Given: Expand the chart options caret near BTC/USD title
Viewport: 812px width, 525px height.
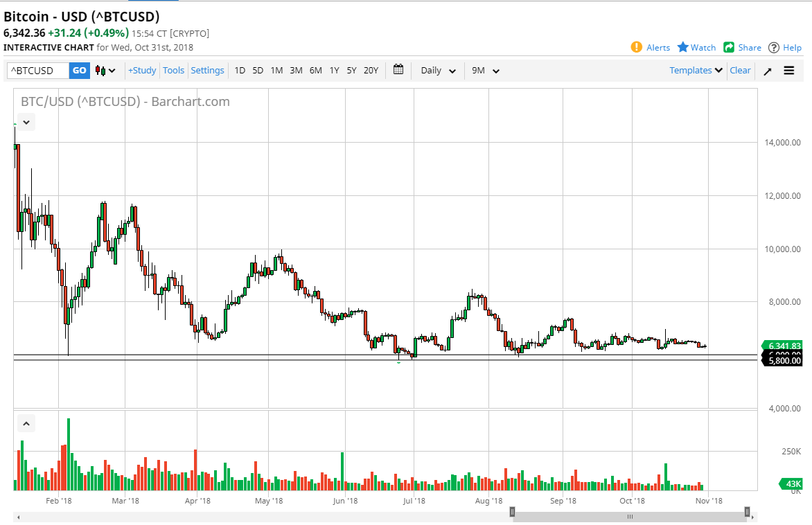Looking at the screenshot, I should coord(26,122).
